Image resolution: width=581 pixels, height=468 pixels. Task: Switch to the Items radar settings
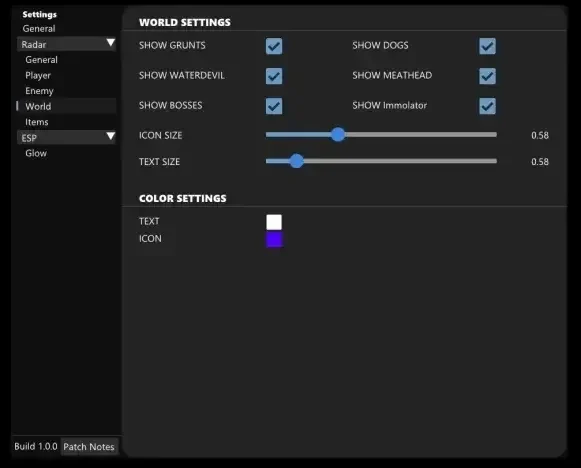pos(37,122)
